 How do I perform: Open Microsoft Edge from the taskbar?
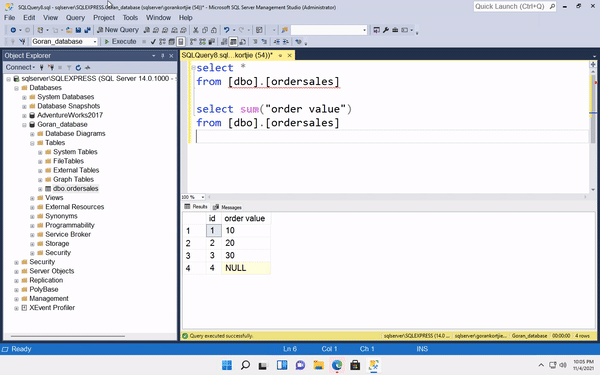[x=337, y=365]
